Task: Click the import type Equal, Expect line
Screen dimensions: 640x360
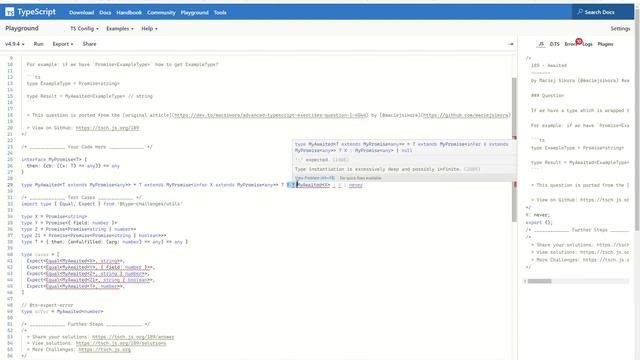Action: click(102, 204)
